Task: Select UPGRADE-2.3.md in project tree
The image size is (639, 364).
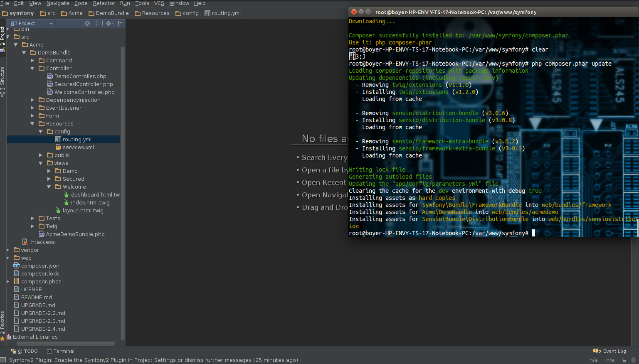Action: [43, 321]
